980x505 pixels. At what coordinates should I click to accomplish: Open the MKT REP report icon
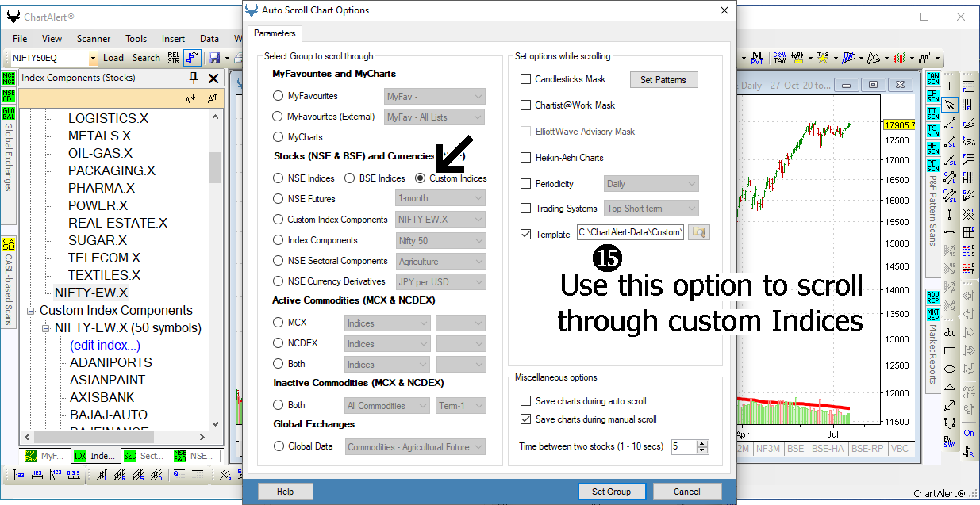[x=932, y=315]
